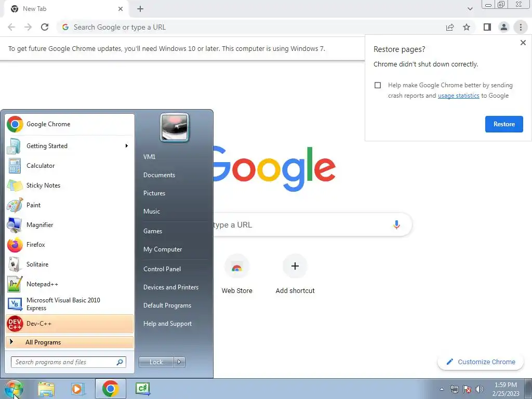Open Windows Explorer from taskbar

(46, 389)
